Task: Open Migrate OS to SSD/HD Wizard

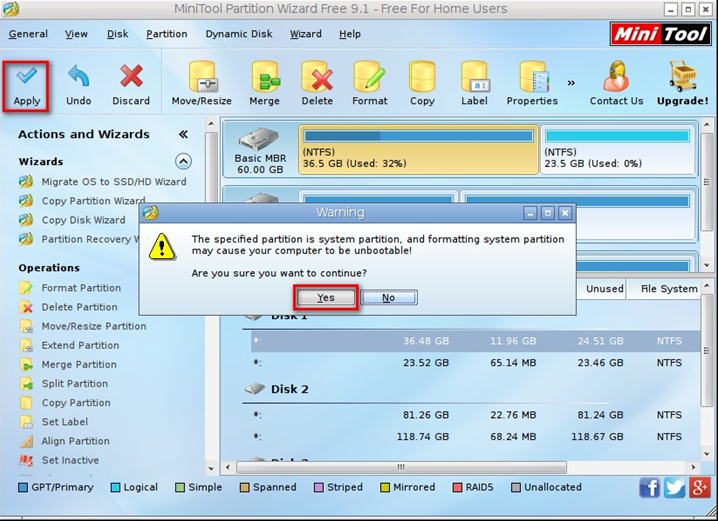Action: 114,182
